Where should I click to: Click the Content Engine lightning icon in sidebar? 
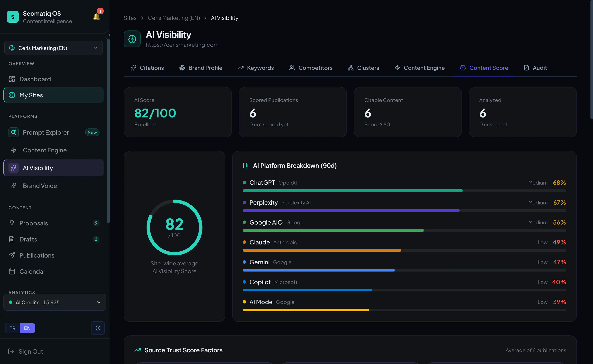pyautogui.click(x=14, y=150)
